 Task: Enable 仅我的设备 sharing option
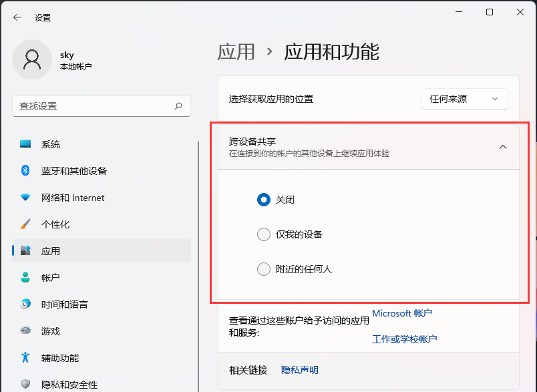tap(264, 234)
